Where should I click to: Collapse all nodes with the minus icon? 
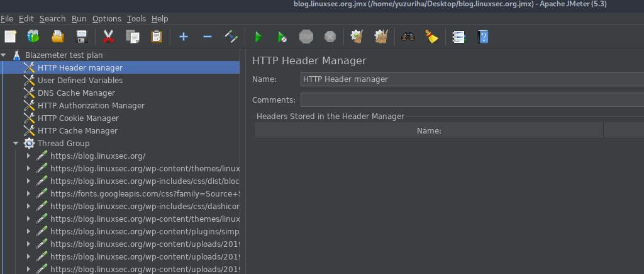pos(208,37)
